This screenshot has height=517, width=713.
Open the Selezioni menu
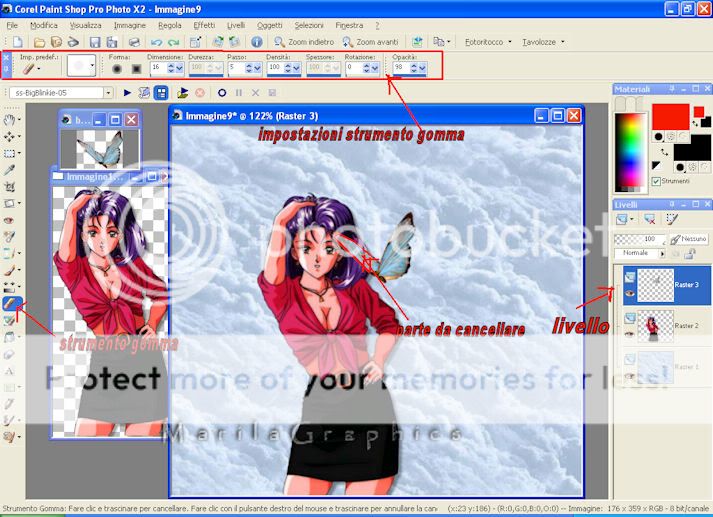[309, 25]
